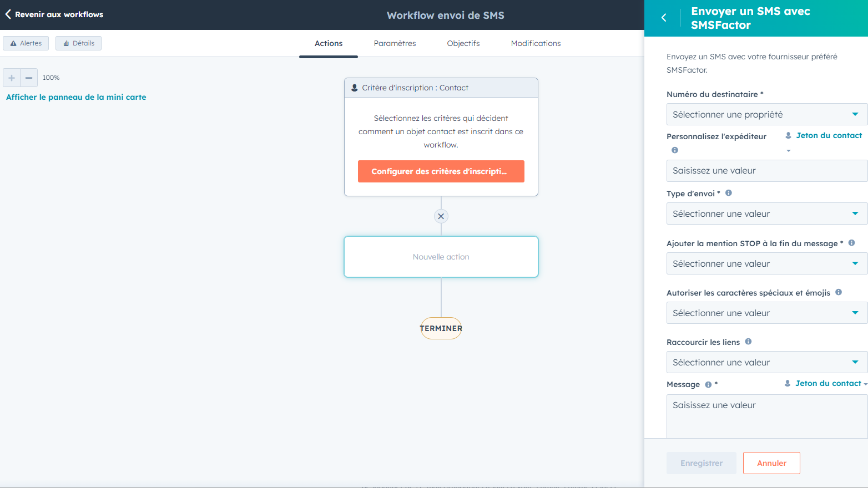
Task: Click Configurer des critères d'inscription button
Action: coord(441,171)
